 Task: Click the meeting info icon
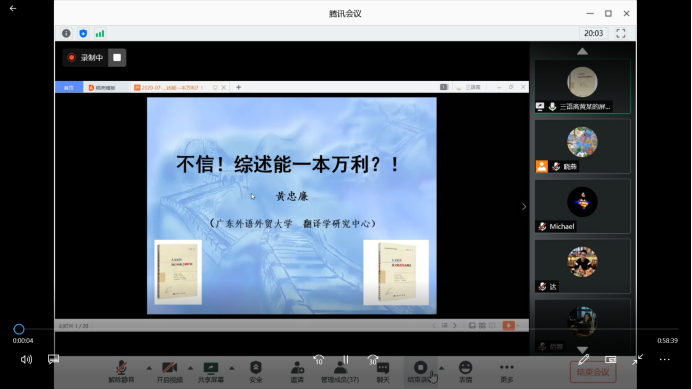pyautogui.click(x=66, y=33)
